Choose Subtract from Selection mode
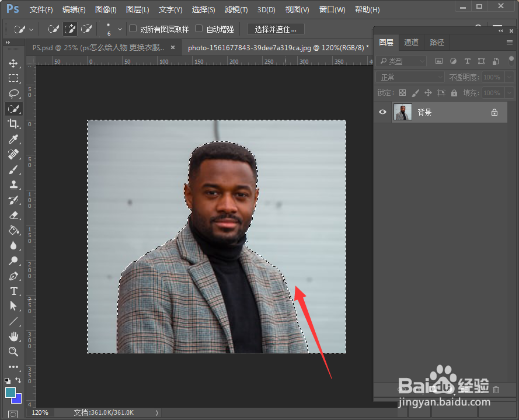The image size is (519, 420). click(x=86, y=29)
